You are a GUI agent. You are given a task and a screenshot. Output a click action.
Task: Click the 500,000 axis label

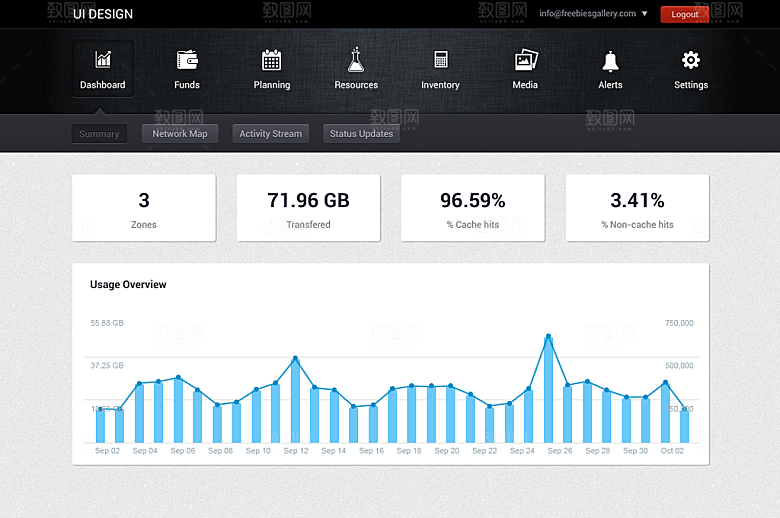pos(679,366)
